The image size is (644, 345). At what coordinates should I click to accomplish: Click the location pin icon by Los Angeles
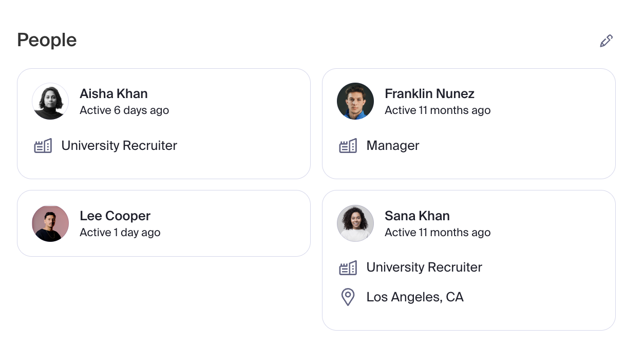pos(348,297)
